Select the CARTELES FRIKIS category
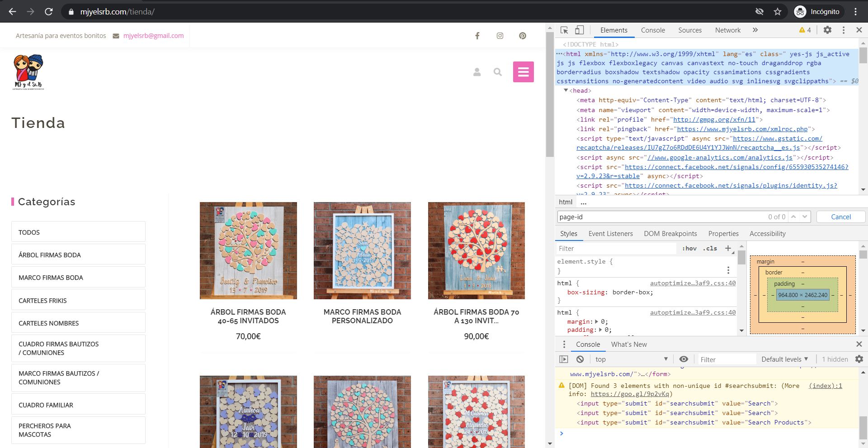 [78, 301]
